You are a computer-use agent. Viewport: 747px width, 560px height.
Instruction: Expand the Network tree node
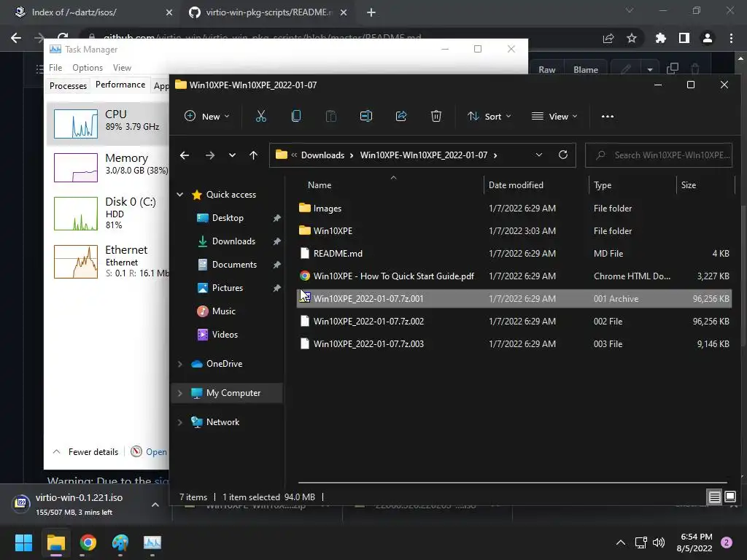[x=180, y=422]
